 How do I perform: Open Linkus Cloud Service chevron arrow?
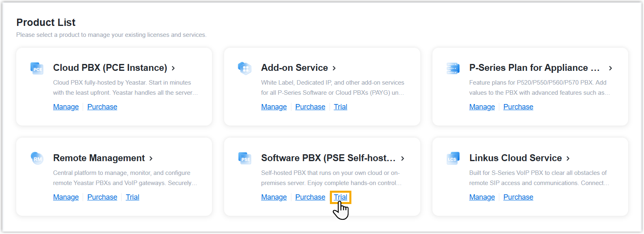(x=568, y=158)
